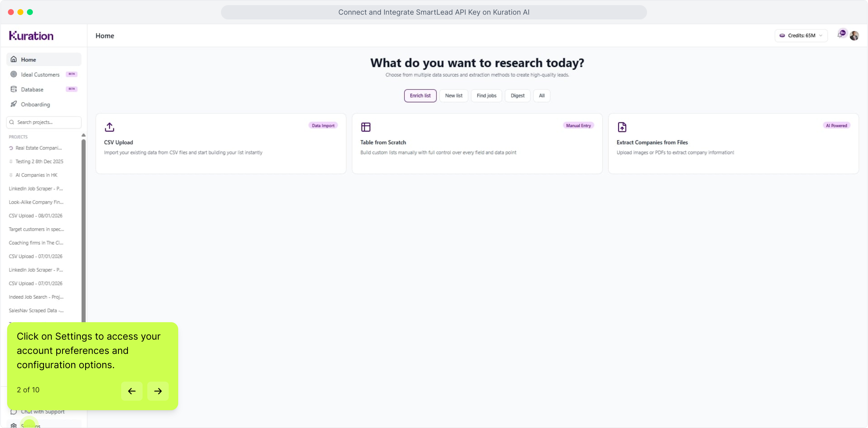Click the BETA badge beside Database
Screen dimensions: 868x428
coord(72,89)
